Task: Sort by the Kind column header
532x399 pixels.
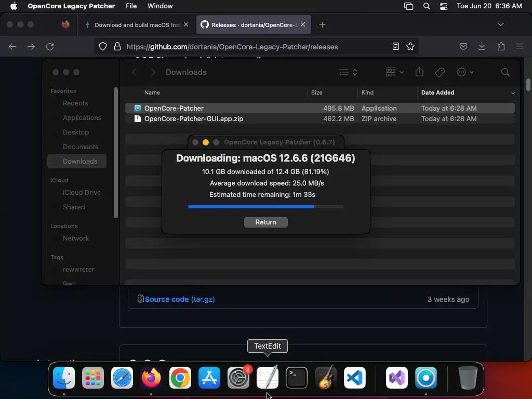Action: point(367,92)
